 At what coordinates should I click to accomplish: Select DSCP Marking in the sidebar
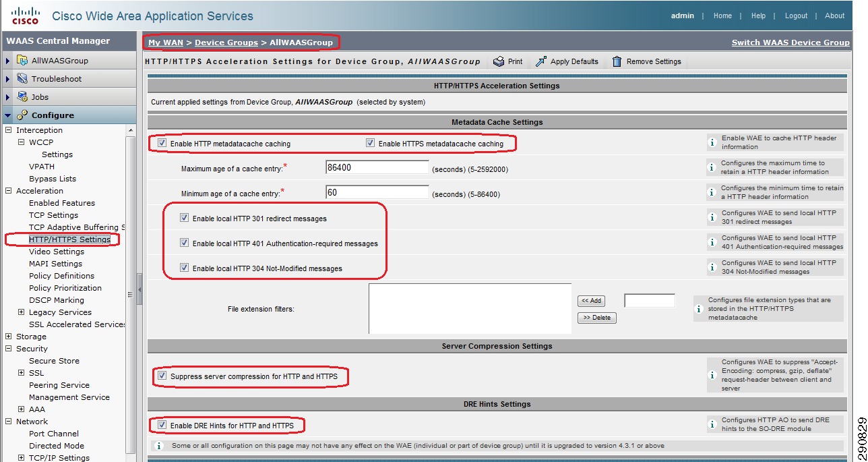(x=57, y=300)
